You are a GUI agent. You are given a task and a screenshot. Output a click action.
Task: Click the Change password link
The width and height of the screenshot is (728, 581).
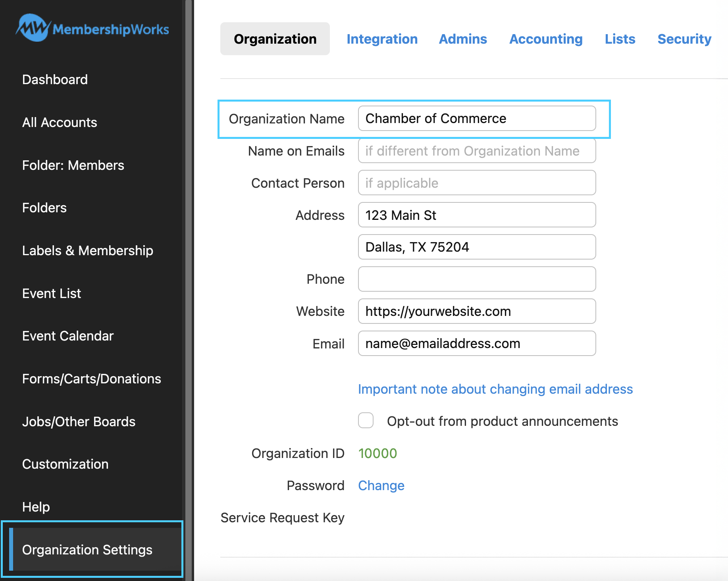[381, 485]
